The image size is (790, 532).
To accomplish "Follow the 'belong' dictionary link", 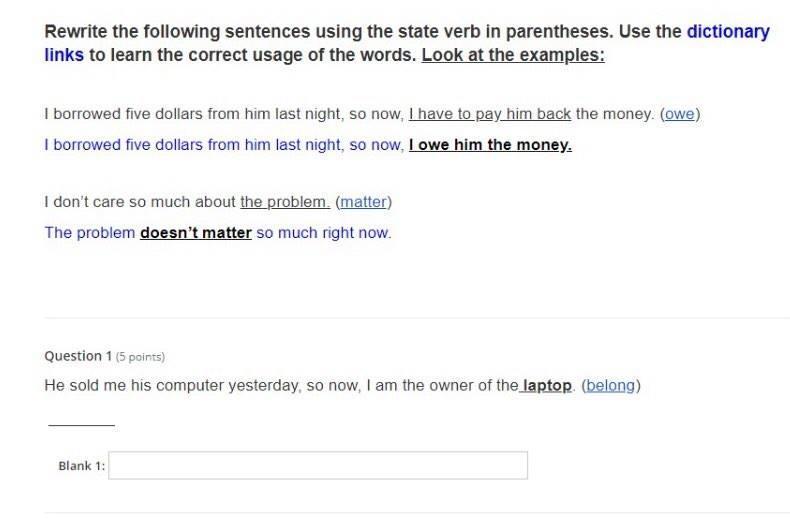I will pos(610,385).
